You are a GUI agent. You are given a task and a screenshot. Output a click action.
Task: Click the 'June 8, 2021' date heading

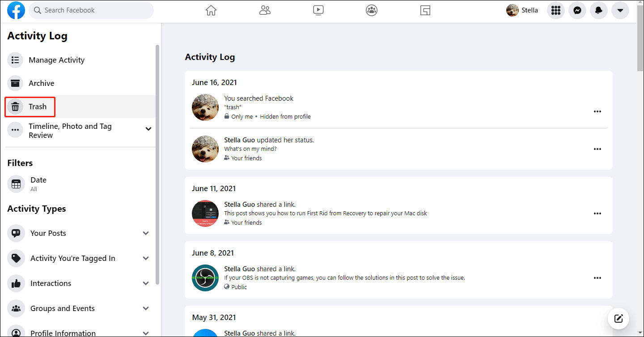(x=213, y=253)
